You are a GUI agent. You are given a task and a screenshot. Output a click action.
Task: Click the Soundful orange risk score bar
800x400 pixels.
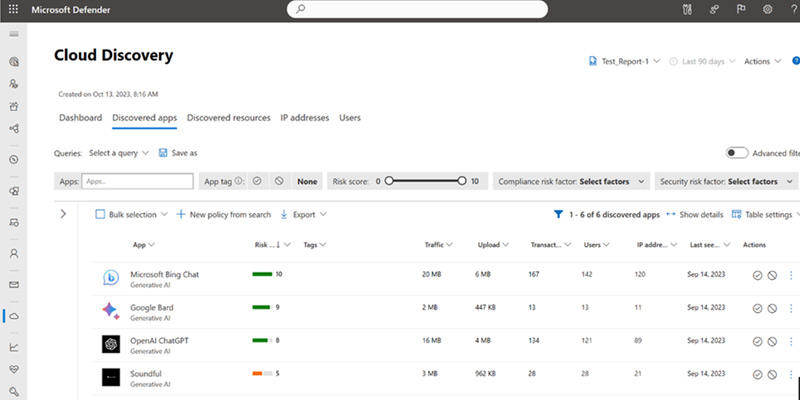(262, 373)
